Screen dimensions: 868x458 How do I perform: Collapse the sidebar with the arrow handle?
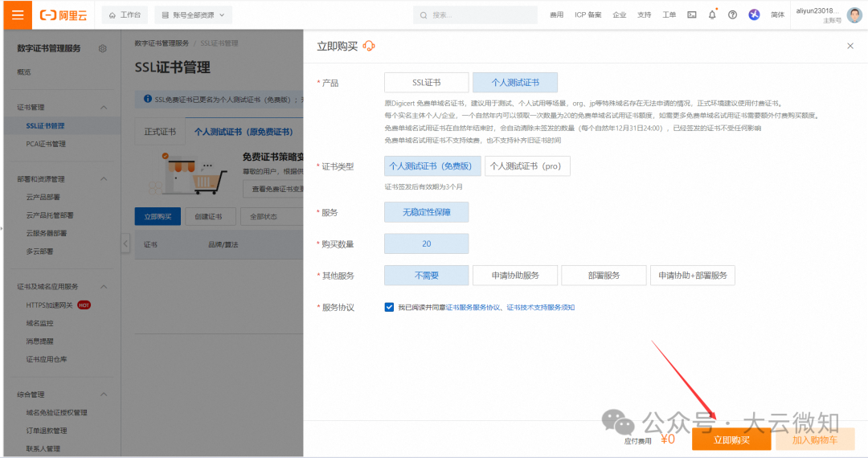click(125, 243)
